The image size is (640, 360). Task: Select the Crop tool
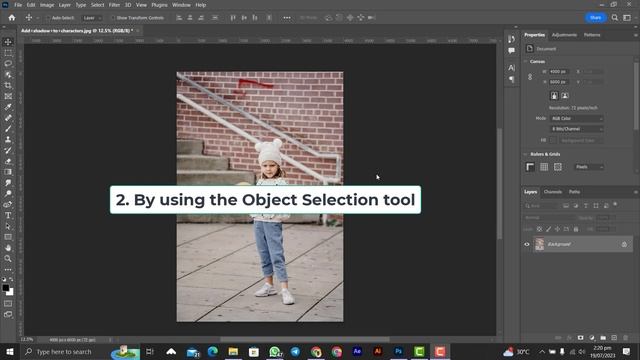[x=8, y=85]
